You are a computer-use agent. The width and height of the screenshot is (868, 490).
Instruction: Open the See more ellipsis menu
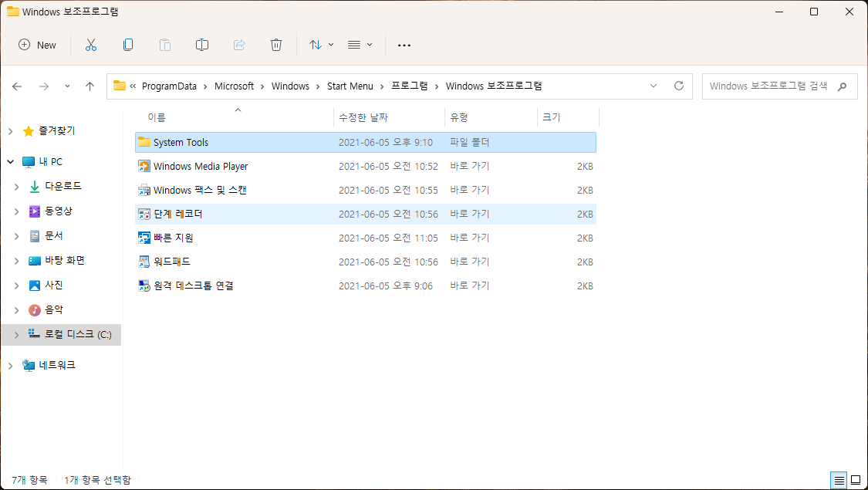click(x=404, y=46)
